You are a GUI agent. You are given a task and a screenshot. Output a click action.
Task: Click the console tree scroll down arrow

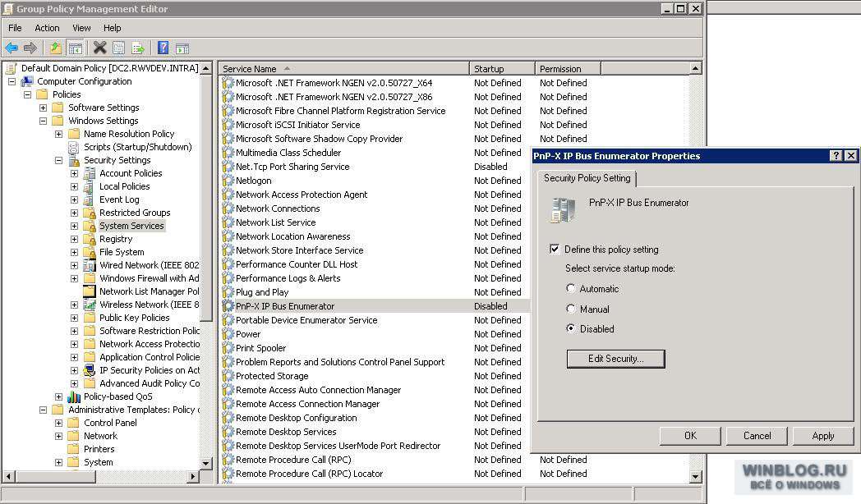pyautogui.click(x=206, y=464)
